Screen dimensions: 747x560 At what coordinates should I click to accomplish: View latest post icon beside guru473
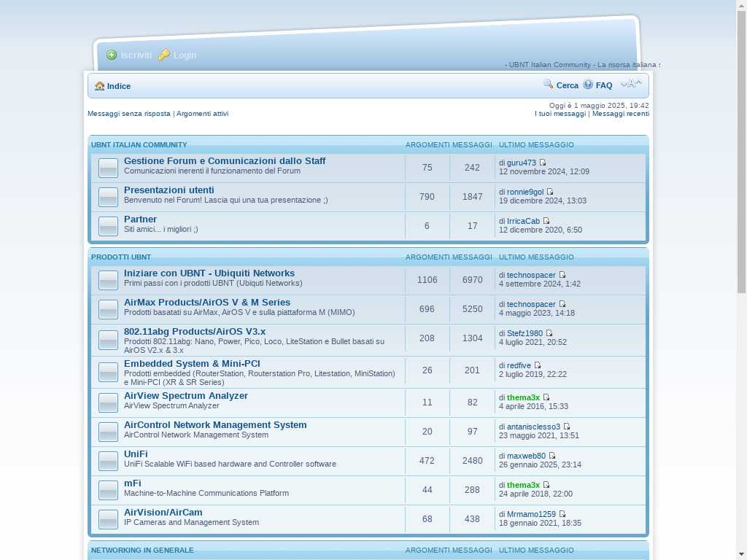[x=543, y=163]
